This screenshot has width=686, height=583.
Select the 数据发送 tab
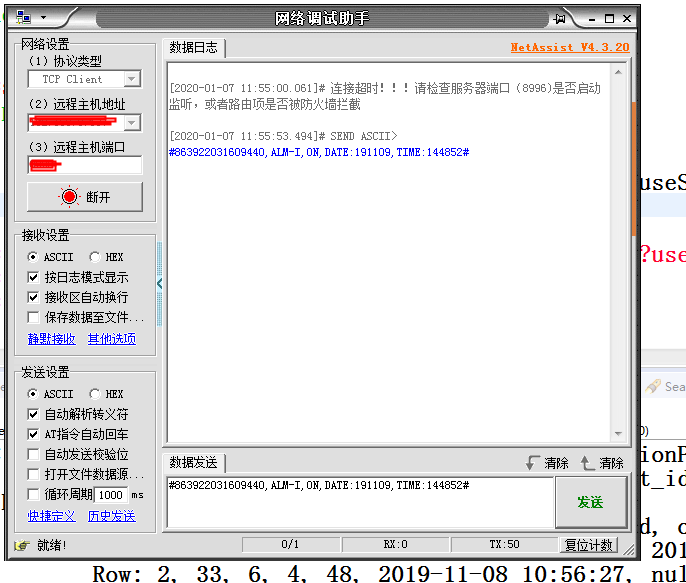(x=194, y=463)
